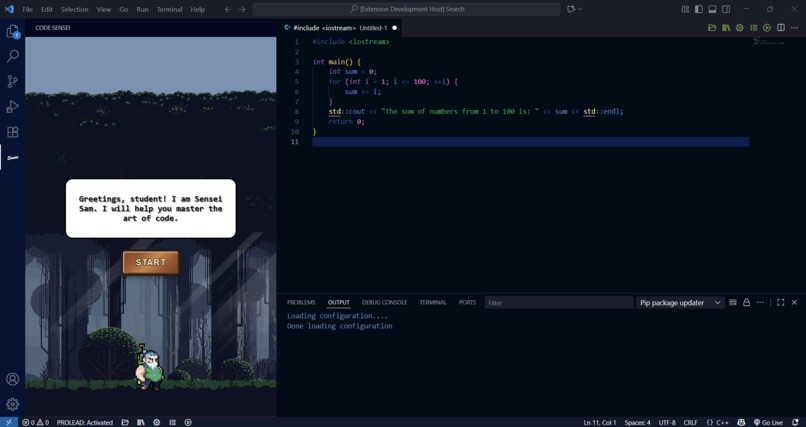Open the Go menu
The width and height of the screenshot is (806, 427).
[x=124, y=9]
